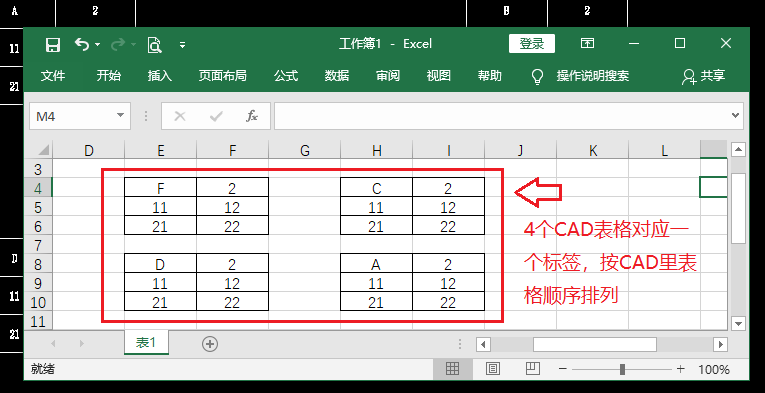Screen dimensions: 765x393
Task: Switch to the 页面布局 ribbon tab
Action: point(222,76)
